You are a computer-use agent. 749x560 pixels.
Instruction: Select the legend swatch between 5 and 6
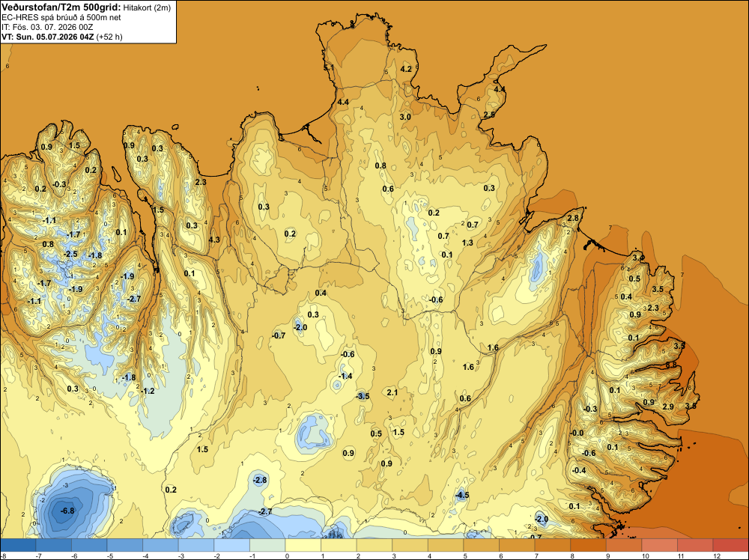[x=481, y=545]
